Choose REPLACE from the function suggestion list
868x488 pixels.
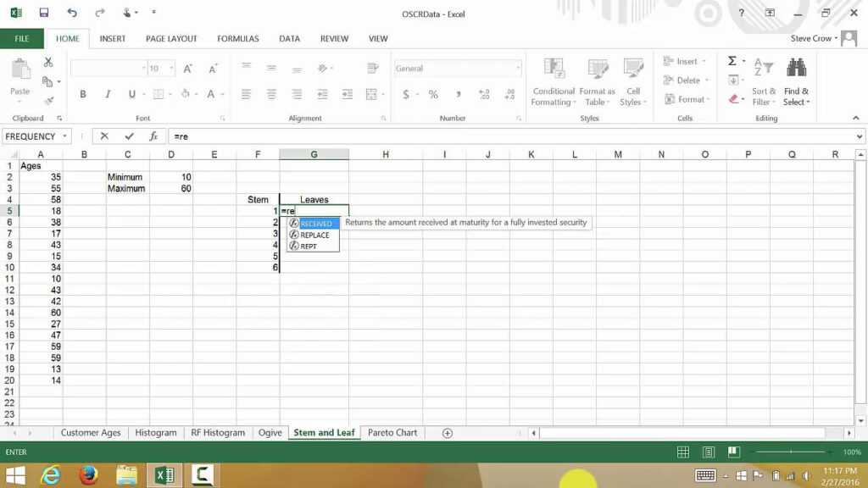pos(313,235)
